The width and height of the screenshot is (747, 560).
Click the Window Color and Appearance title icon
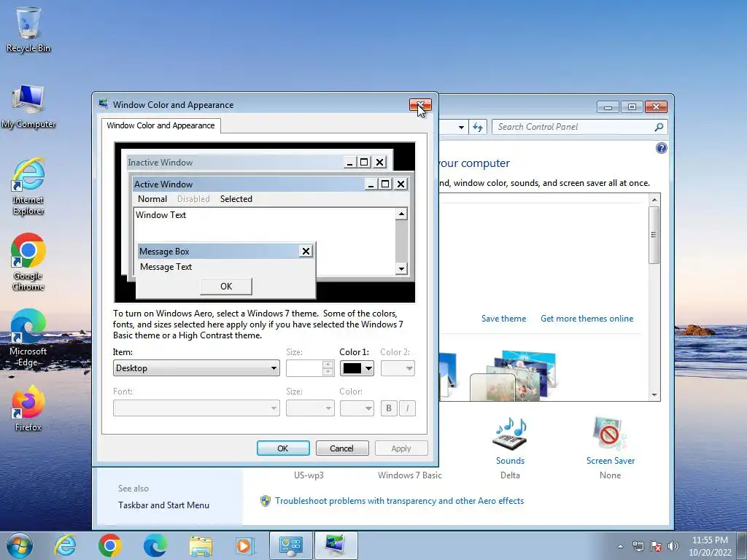103,104
